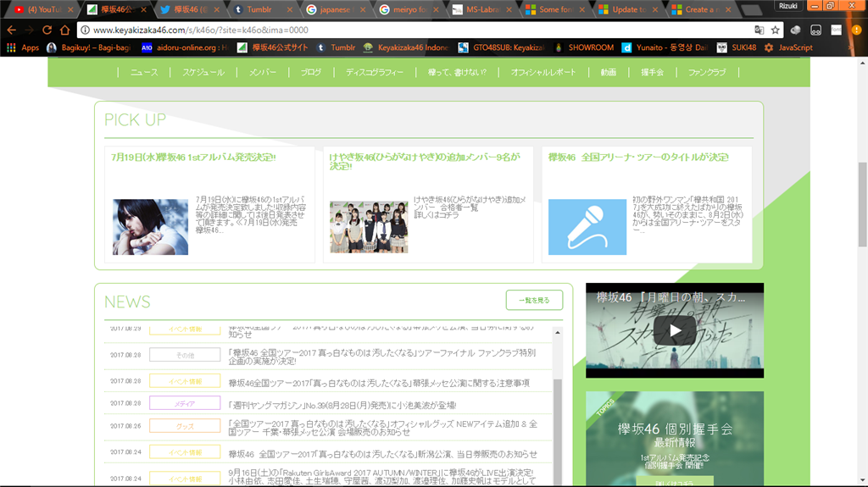Image resolution: width=868 pixels, height=487 pixels.
Task: Click the グッズ news category tag
Action: pos(185,426)
